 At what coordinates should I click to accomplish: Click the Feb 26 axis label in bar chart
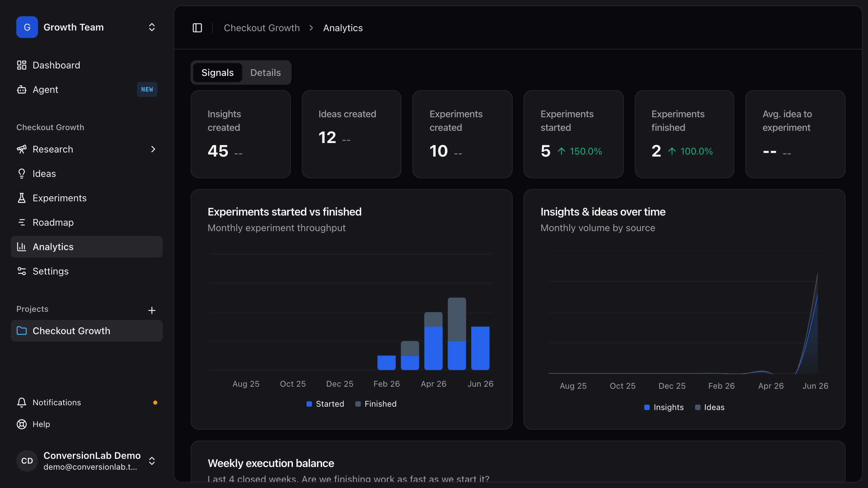coord(387,384)
